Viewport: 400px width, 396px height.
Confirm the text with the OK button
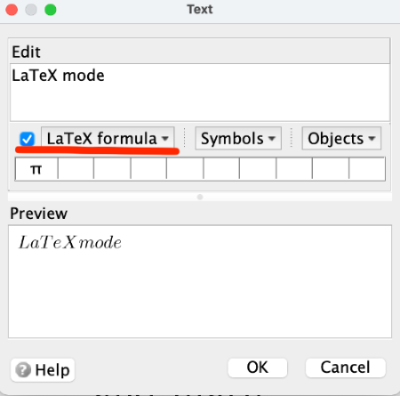tap(257, 368)
